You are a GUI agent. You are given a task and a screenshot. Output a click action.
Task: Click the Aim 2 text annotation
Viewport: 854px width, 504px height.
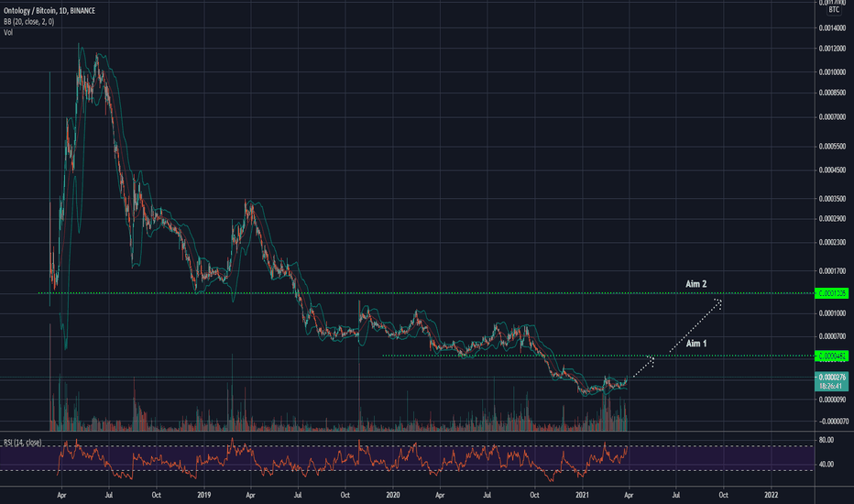(696, 284)
